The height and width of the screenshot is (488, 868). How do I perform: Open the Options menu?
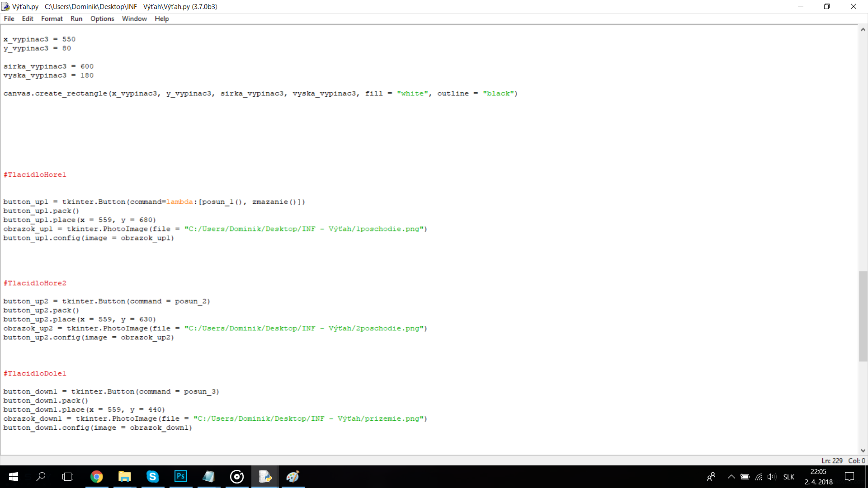tap(102, 19)
